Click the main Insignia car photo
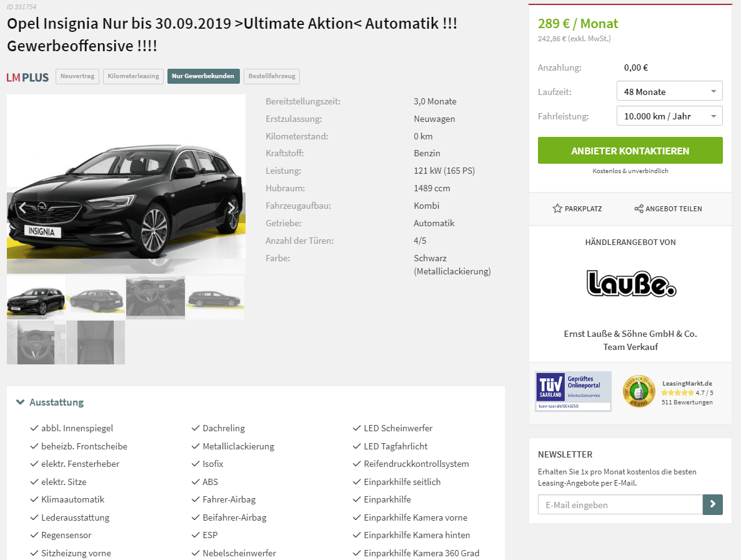 pos(126,184)
